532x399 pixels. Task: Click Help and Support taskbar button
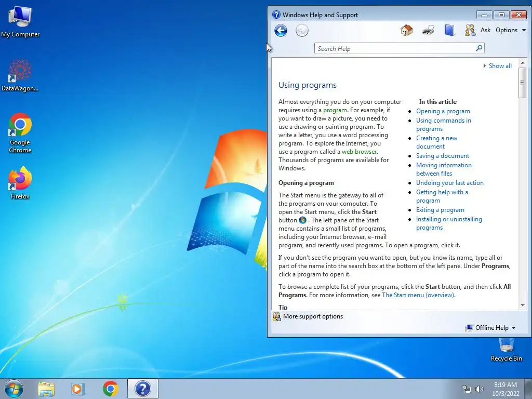coord(143,389)
